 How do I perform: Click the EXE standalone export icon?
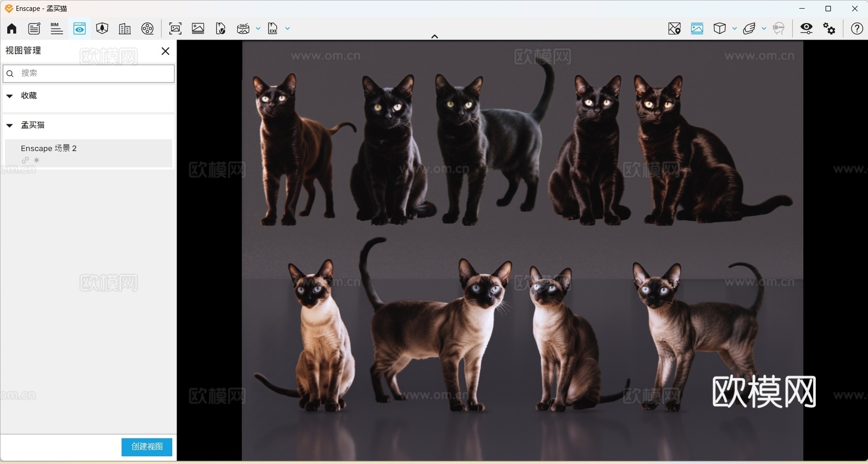[273, 28]
